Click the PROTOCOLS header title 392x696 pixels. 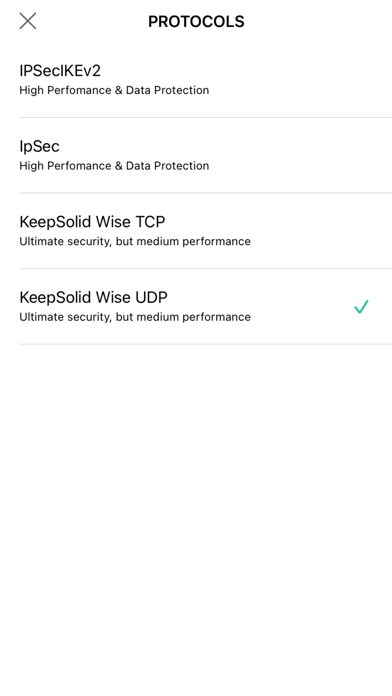[196, 21]
